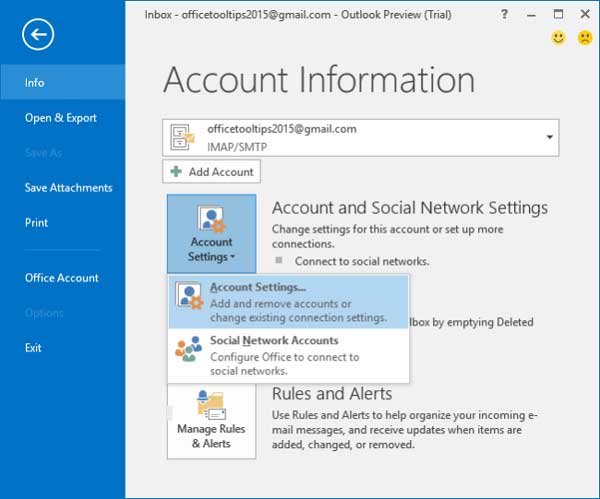Click the greyed-out Save As item
Screen dimensions: 600x499
pos(43,153)
